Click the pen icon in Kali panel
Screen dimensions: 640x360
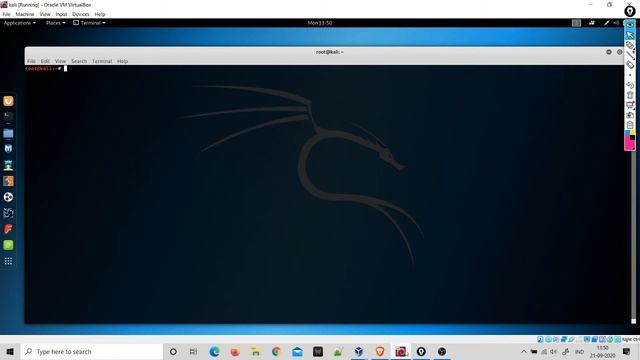pos(607,23)
